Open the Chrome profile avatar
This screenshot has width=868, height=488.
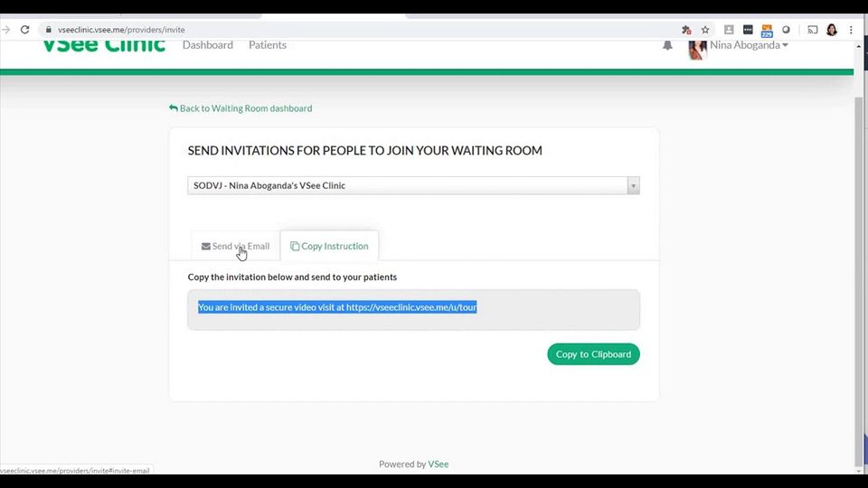(832, 30)
